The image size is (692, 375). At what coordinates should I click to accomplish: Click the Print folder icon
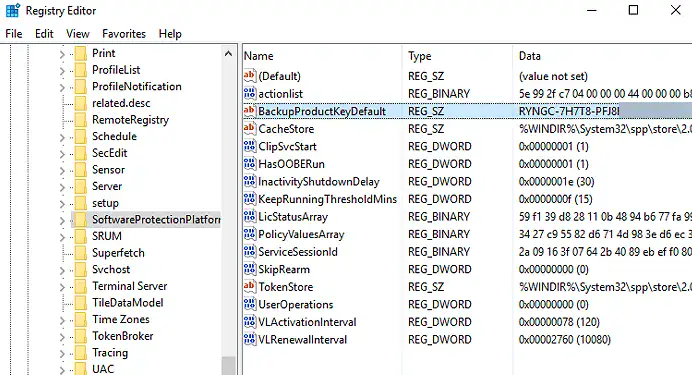(x=81, y=53)
